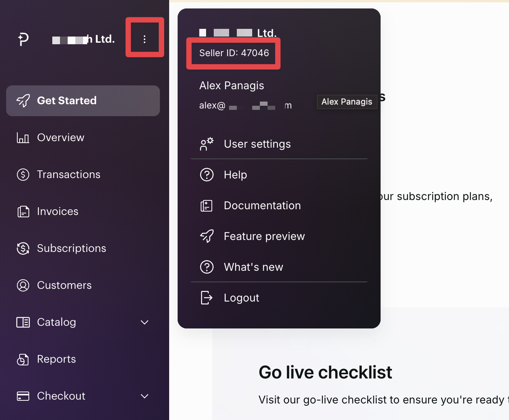Click the User settings gear icon
The image size is (509, 420).
(207, 144)
